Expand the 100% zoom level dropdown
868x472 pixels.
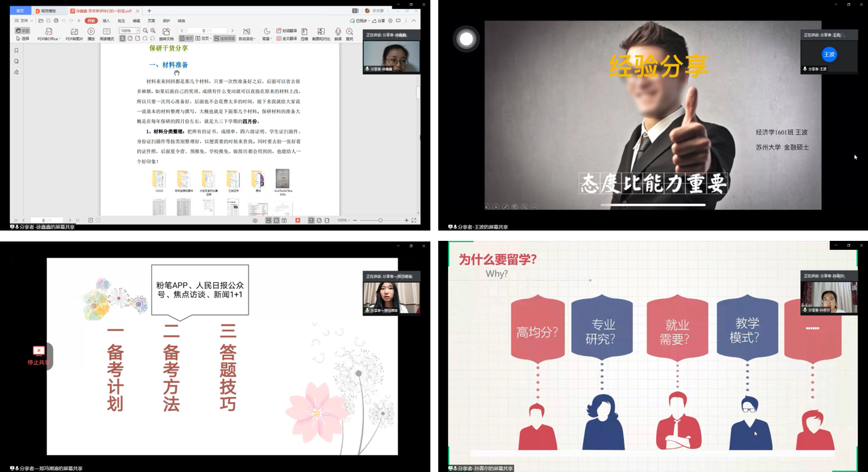pos(137,31)
